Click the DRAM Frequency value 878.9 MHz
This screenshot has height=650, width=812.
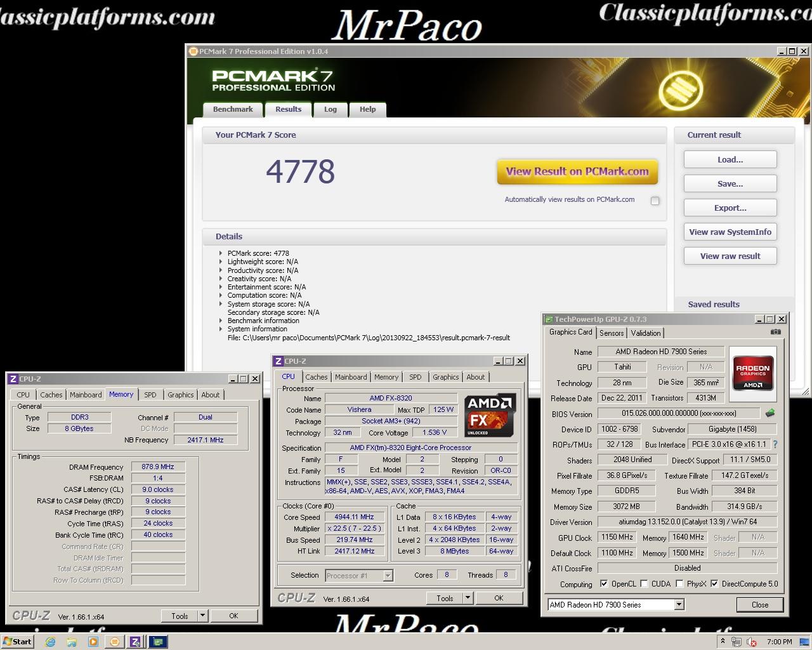pos(158,467)
